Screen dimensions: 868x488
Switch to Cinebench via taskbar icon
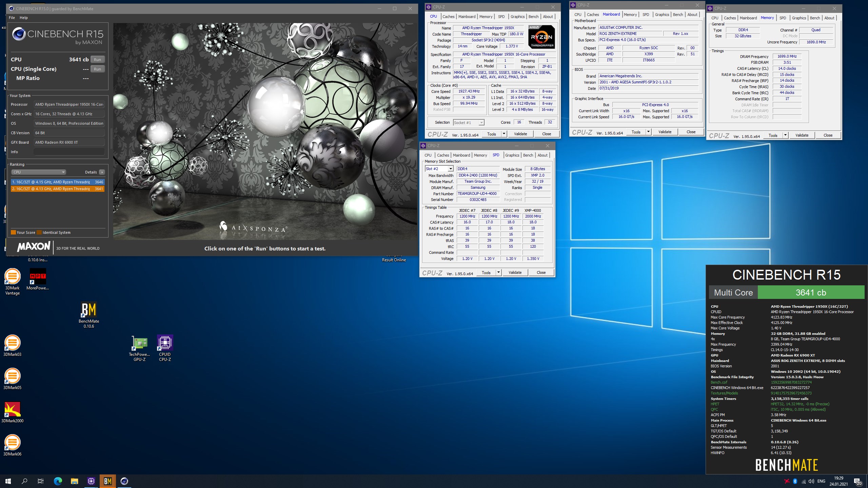(x=124, y=481)
